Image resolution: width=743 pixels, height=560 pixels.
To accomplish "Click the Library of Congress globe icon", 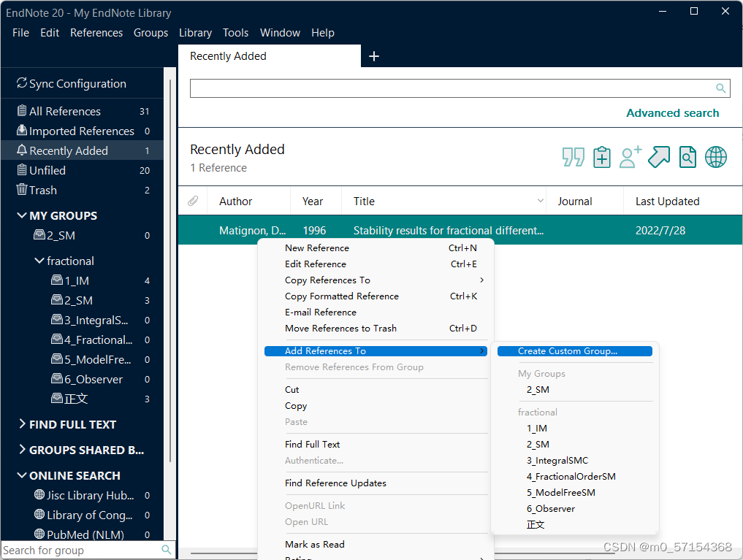I will 39,515.
